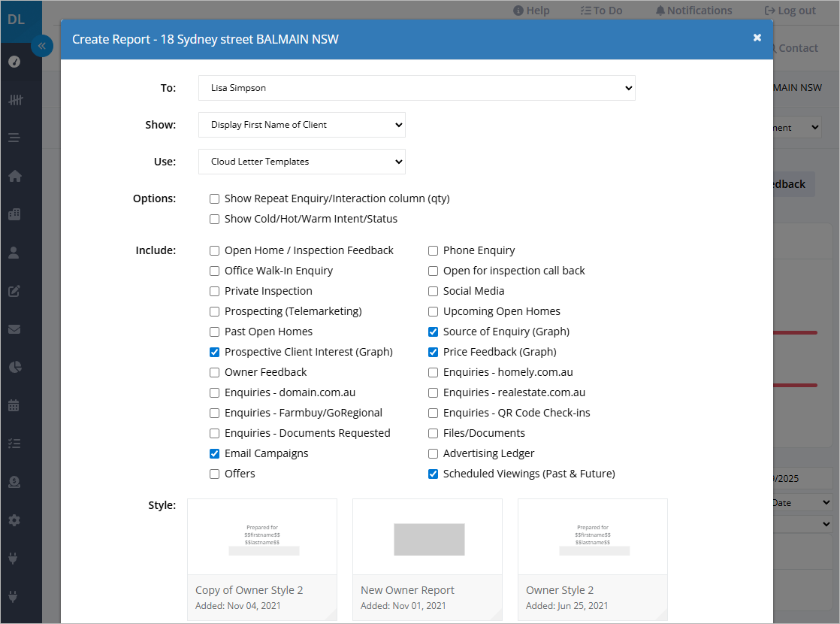Uncheck Price Feedback (Graph)
The height and width of the screenshot is (624, 840).
433,352
